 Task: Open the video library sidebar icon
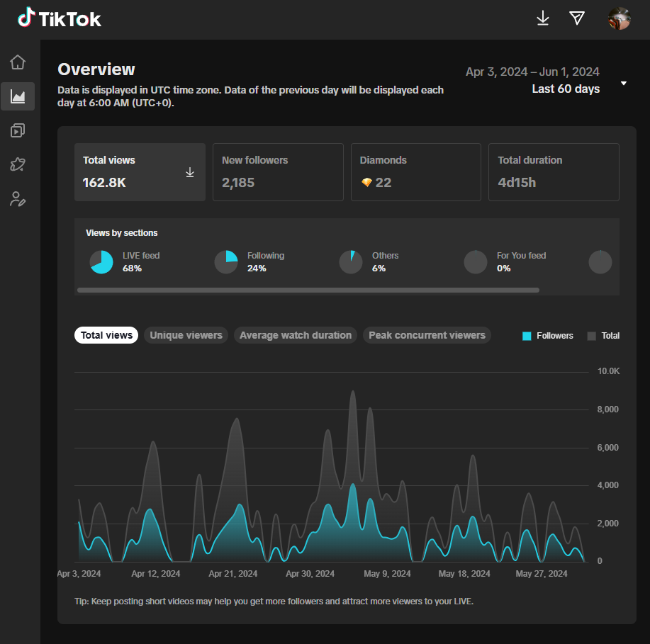(18, 130)
